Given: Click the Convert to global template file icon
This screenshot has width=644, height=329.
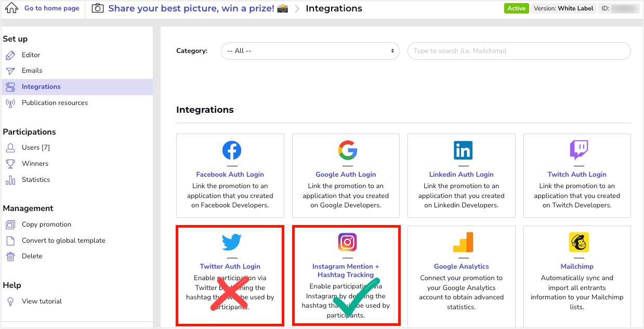Looking at the screenshot, I should [x=10, y=241].
